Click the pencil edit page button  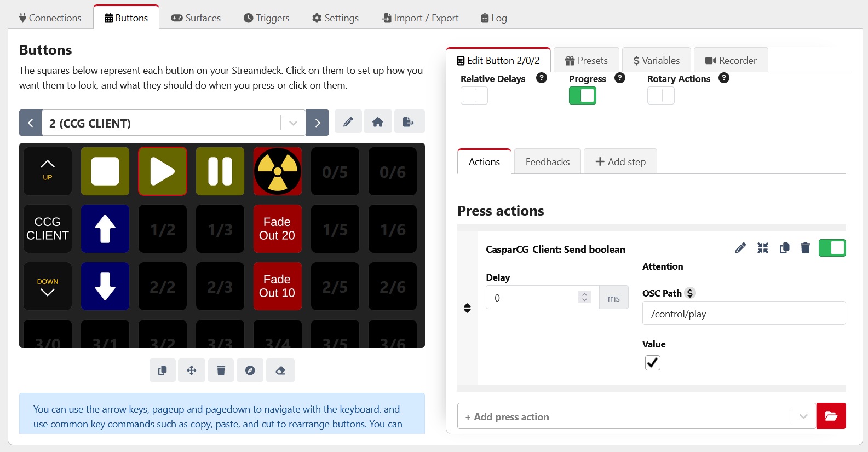348,122
